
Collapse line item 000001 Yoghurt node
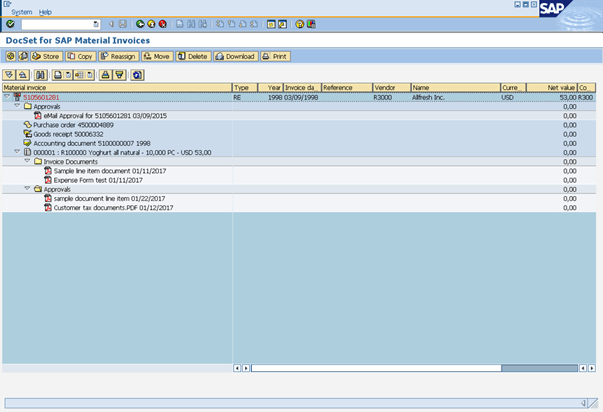17,152
